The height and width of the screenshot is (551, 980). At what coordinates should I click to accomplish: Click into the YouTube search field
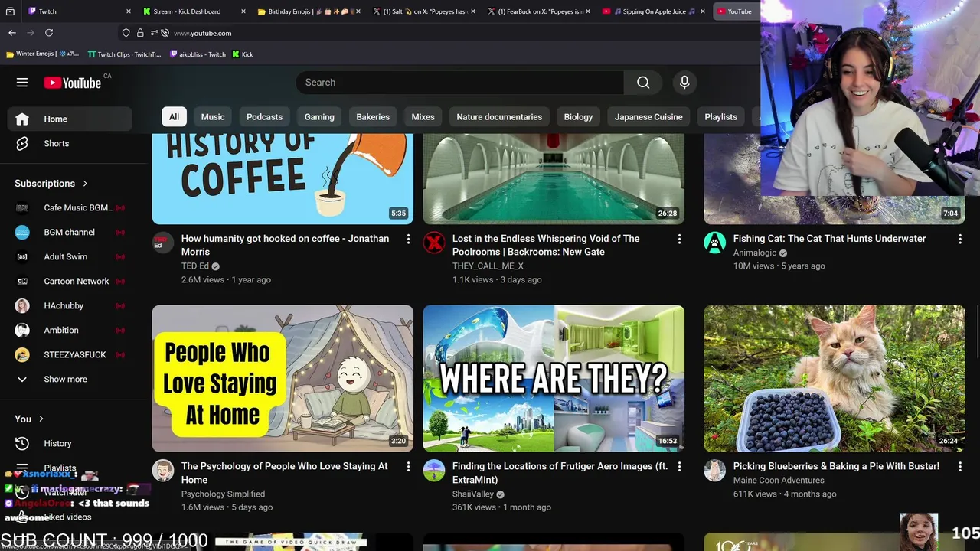click(x=459, y=83)
